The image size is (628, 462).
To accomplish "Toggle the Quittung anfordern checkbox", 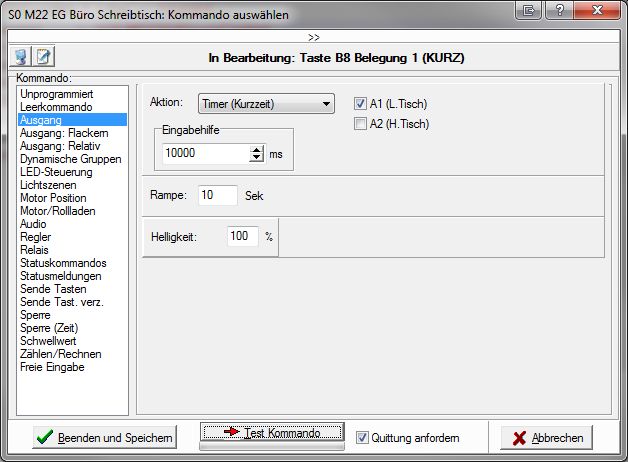I will point(363,437).
